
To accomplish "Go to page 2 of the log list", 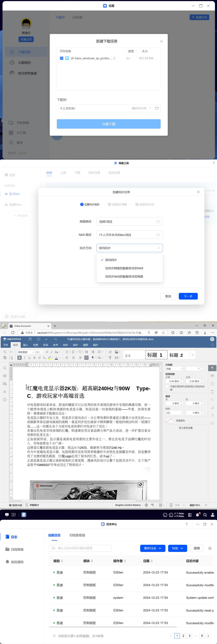I will click(183, 636).
